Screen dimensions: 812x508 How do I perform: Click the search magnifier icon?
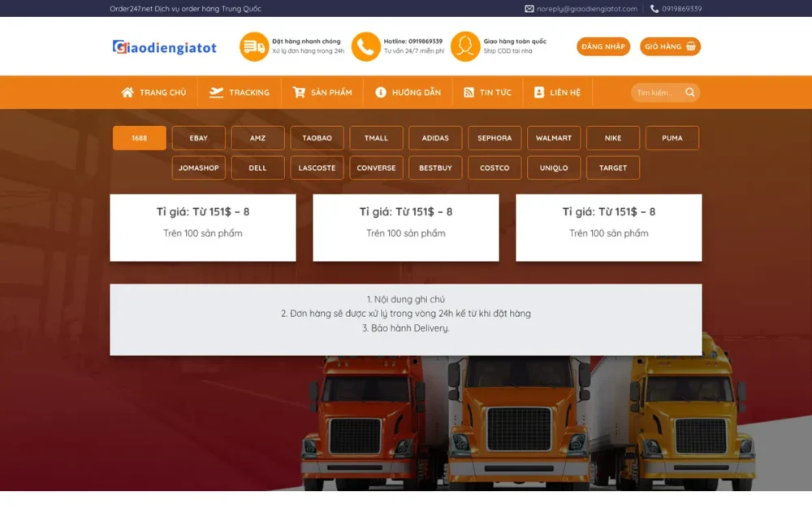coord(689,93)
